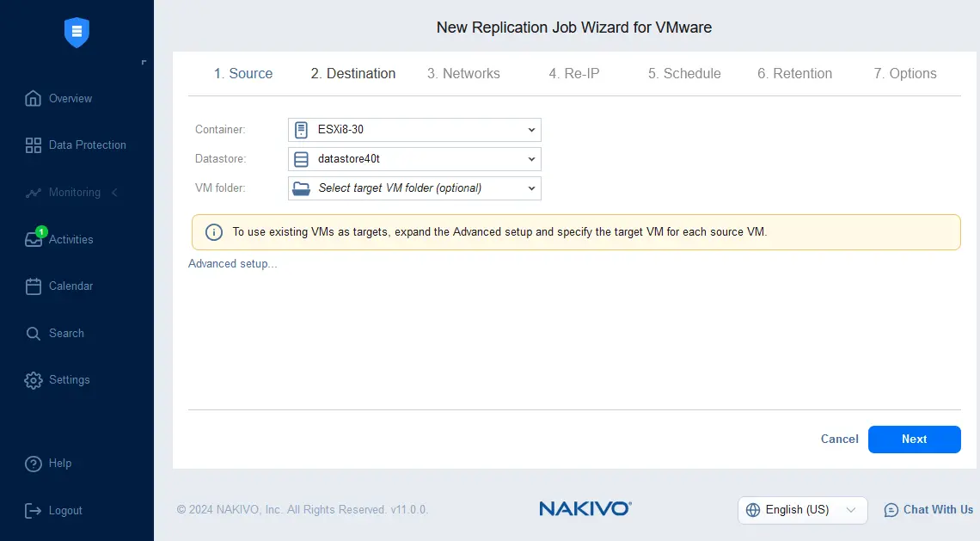Collapse the sidebar with the corner toggle
This screenshot has width=980, height=541.
click(x=144, y=63)
